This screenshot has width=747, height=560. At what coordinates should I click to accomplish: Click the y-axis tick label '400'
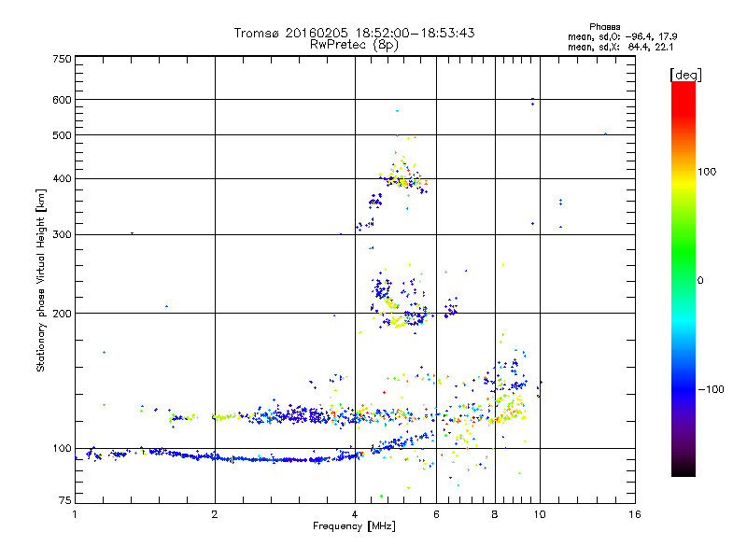coord(63,179)
